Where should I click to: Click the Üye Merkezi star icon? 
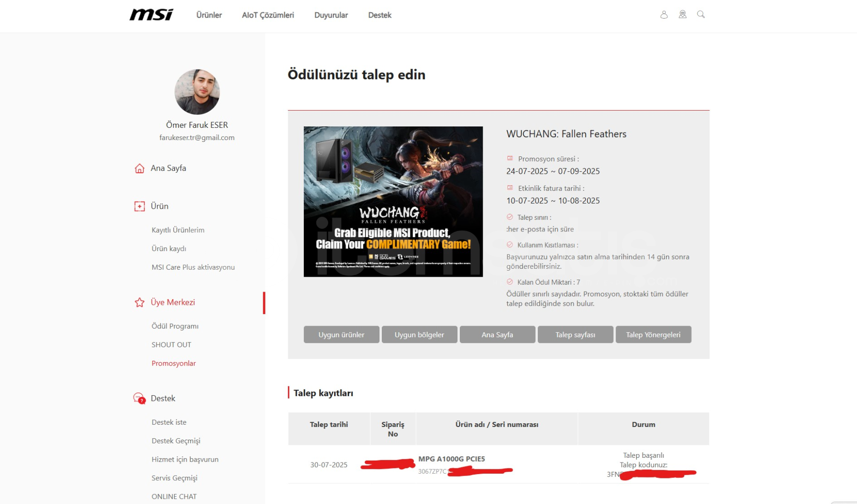(140, 302)
